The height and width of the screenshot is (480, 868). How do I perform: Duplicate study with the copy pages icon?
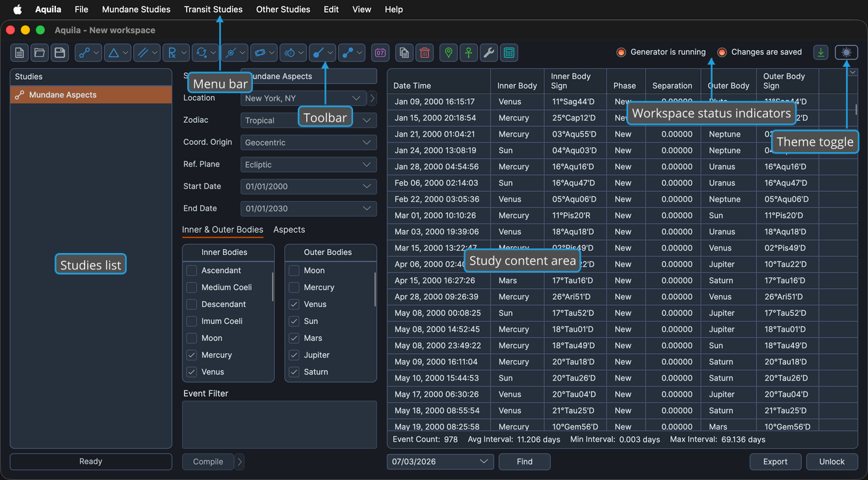click(404, 53)
